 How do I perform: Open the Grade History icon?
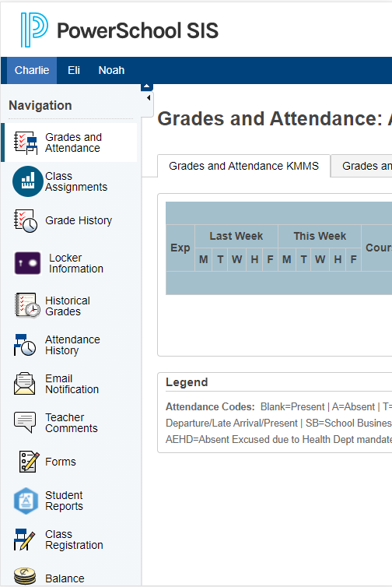pos(26,221)
